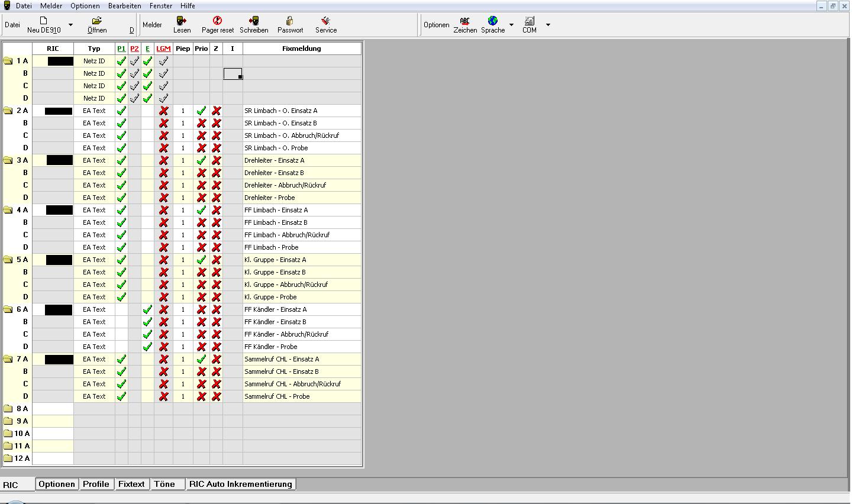Open the dropdown arrow beside Sprache
The width and height of the screenshot is (852, 504).
point(511,25)
